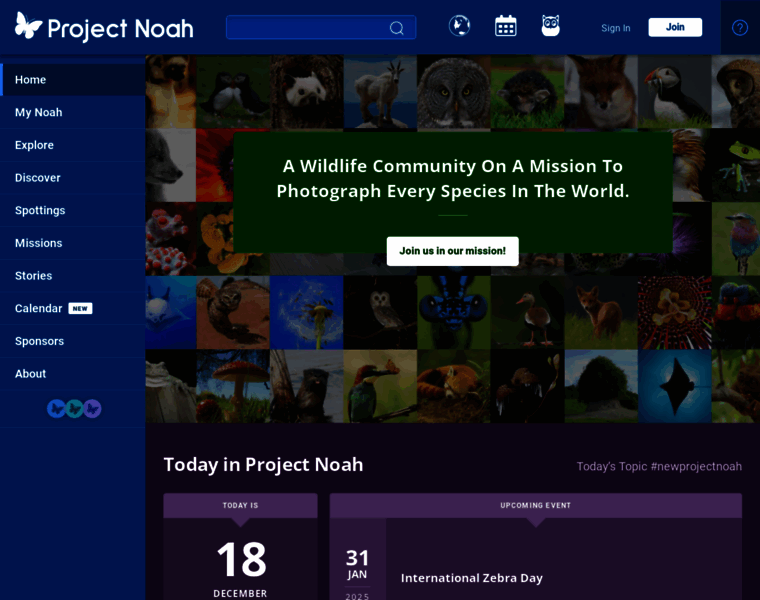This screenshot has width=760, height=600.
Task: Open Stories in the sidebar
Action: pyautogui.click(x=73, y=276)
